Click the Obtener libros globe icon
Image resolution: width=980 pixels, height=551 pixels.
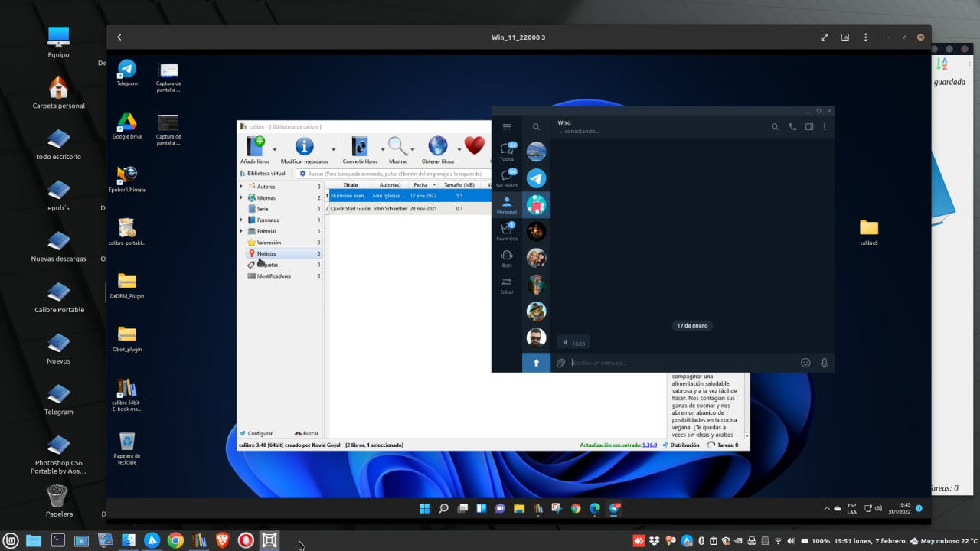[x=437, y=146]
